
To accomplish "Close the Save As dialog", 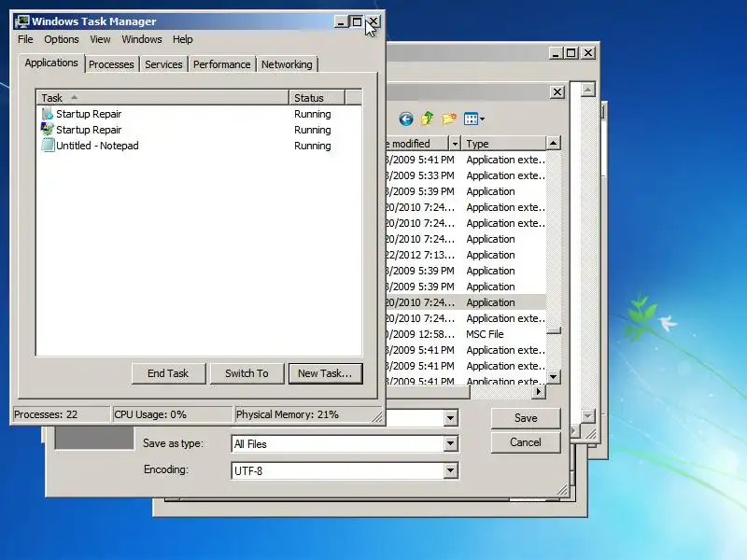I will (x=557, y=91).
